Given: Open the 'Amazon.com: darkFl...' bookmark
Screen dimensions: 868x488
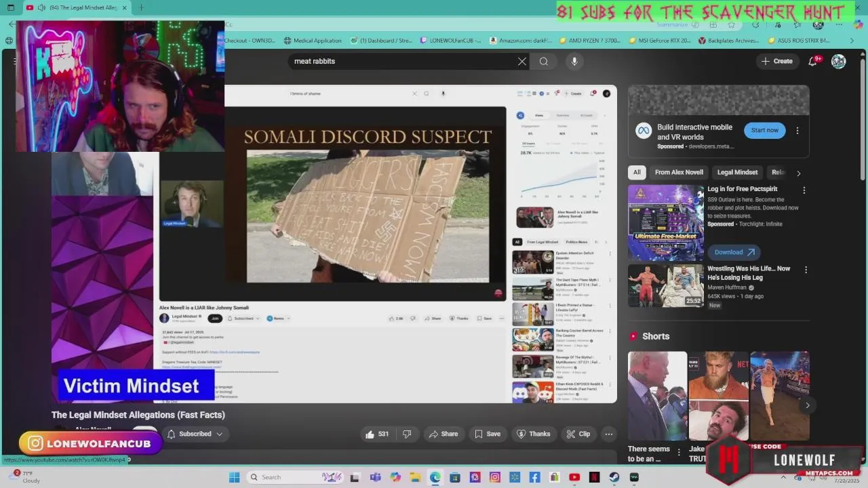Looking at the screenshot, I should pyautogui.click(x=520, y=41).
